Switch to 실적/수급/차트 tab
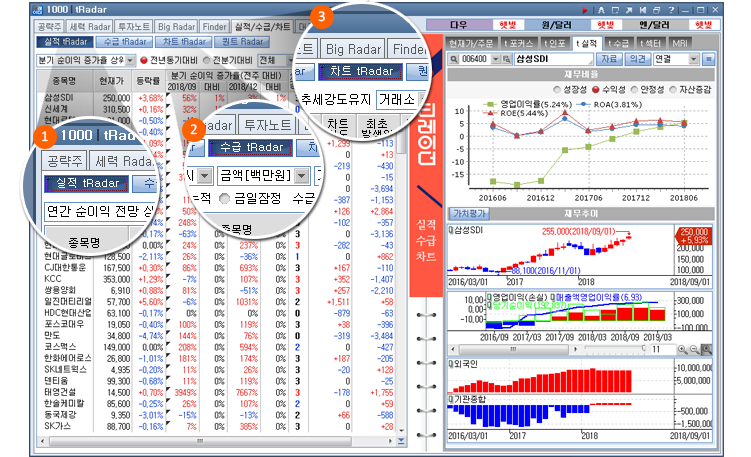The width and height of the screenshot is (751, 457). [262, 27]
